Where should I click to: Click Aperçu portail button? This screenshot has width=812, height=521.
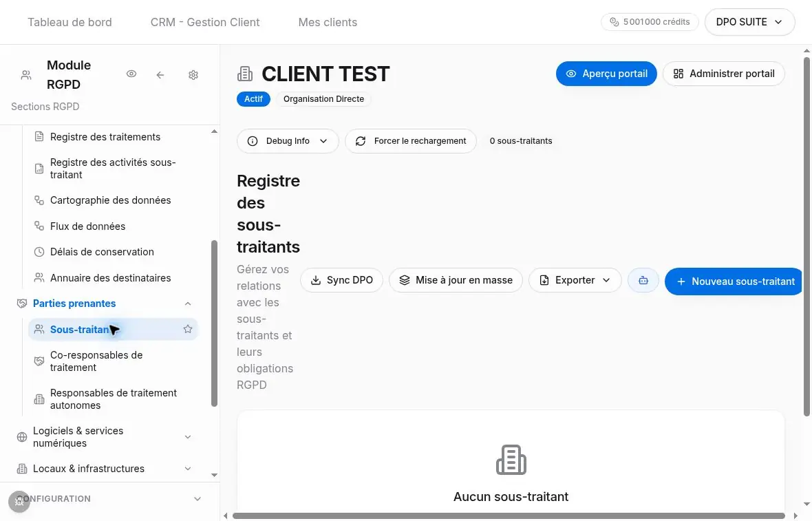point(606,74)
